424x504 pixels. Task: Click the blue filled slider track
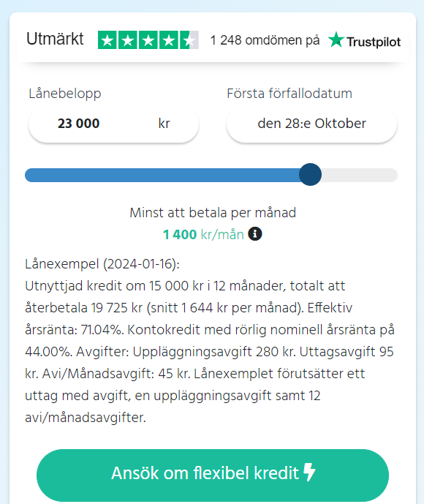coord(162,175)
